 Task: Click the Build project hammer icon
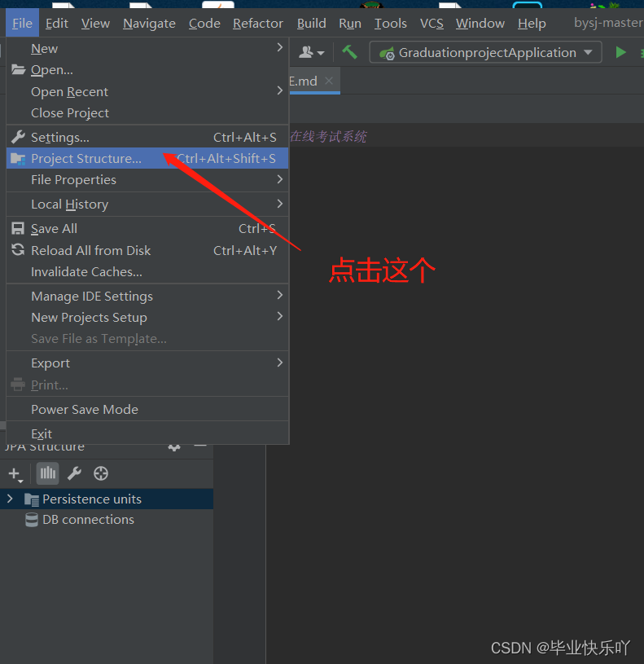point(349,52)
